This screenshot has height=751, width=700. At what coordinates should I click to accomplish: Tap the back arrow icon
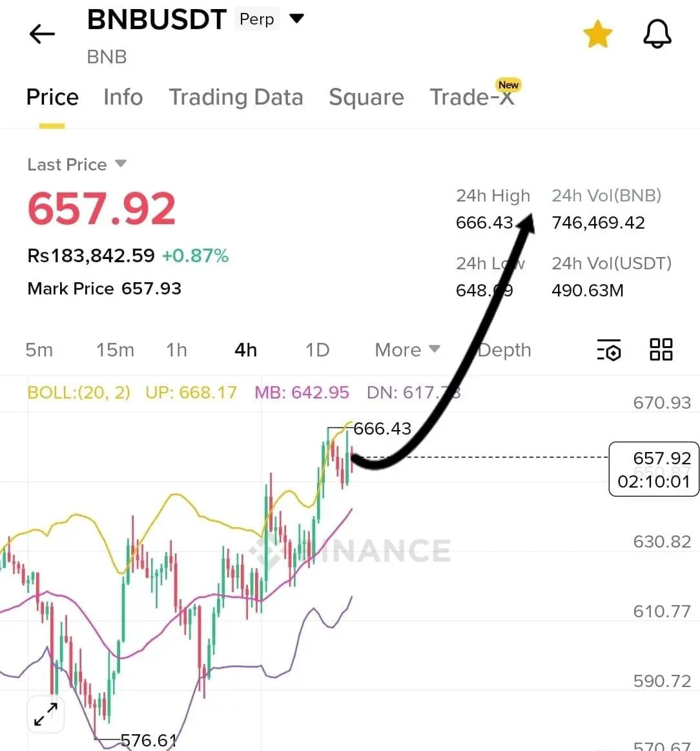(42, 34)
